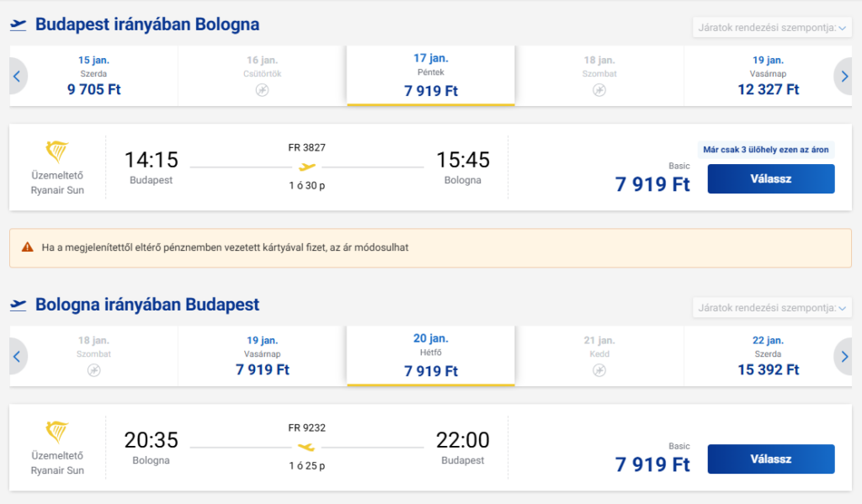Click previous dates arrow in return date strip
Image resolution: width=862 pixels, height=504 pixels.
click(18, 356)
